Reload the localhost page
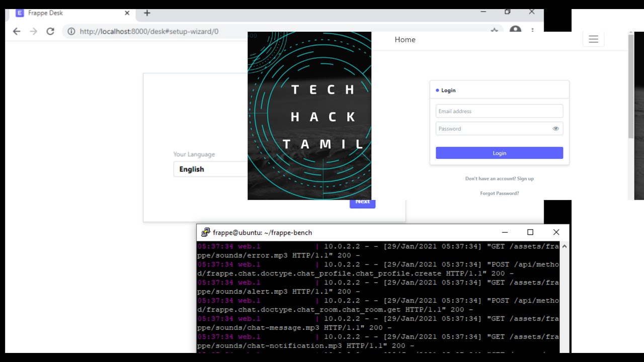 pyautogui.click(x=50, y=31)
